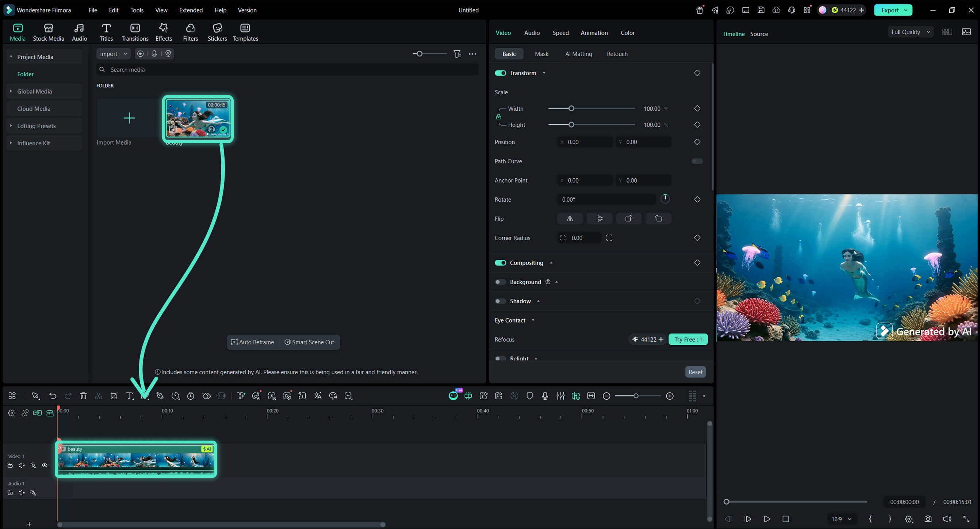Open the Titles panel
The image size is (980, 529).
(106, 33)
